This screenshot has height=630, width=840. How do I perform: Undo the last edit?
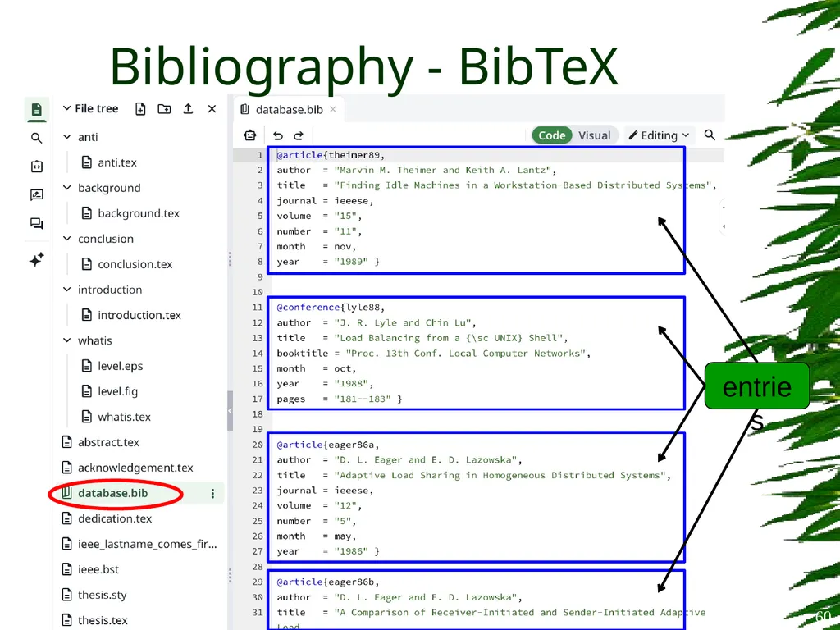[277, 135]
